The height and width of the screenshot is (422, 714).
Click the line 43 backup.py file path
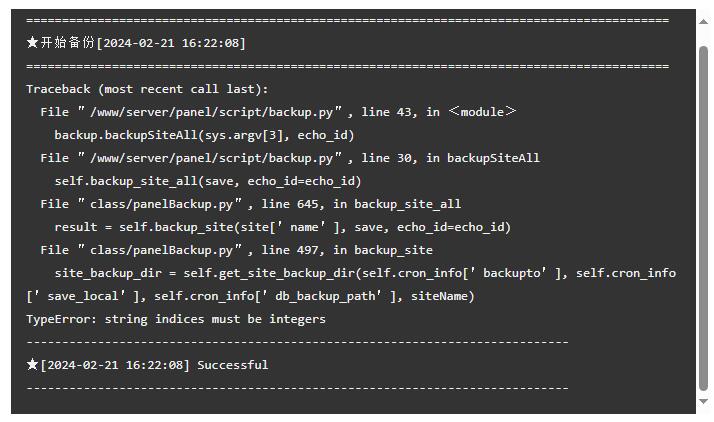tap(278, 112)
